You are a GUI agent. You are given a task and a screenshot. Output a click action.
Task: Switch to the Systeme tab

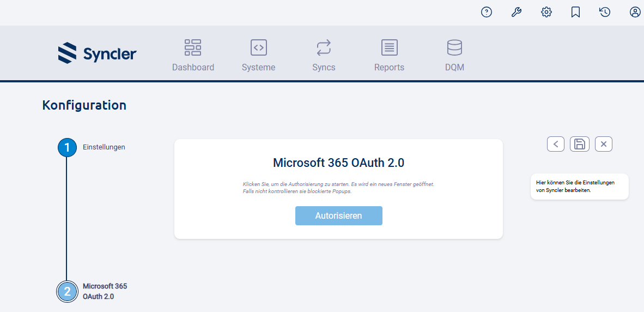[x=258, y=56]
